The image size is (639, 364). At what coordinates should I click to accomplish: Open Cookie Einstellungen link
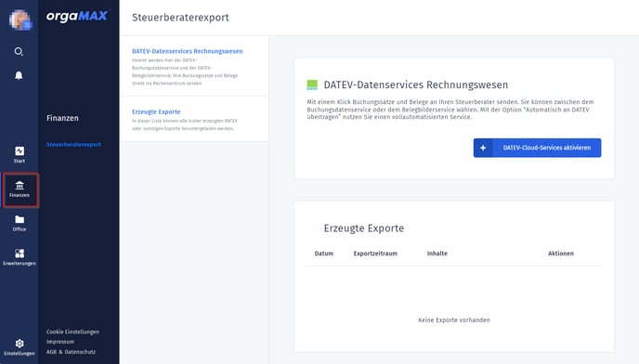[72, 331]
